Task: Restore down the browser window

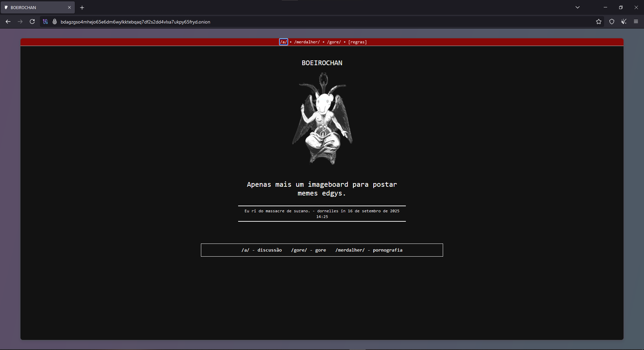Action: coord(621,7)
